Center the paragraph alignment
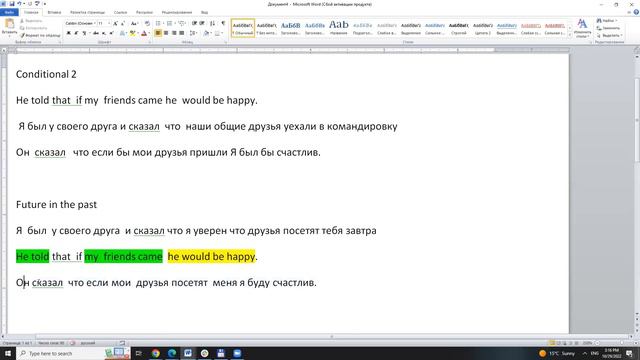 166,33
